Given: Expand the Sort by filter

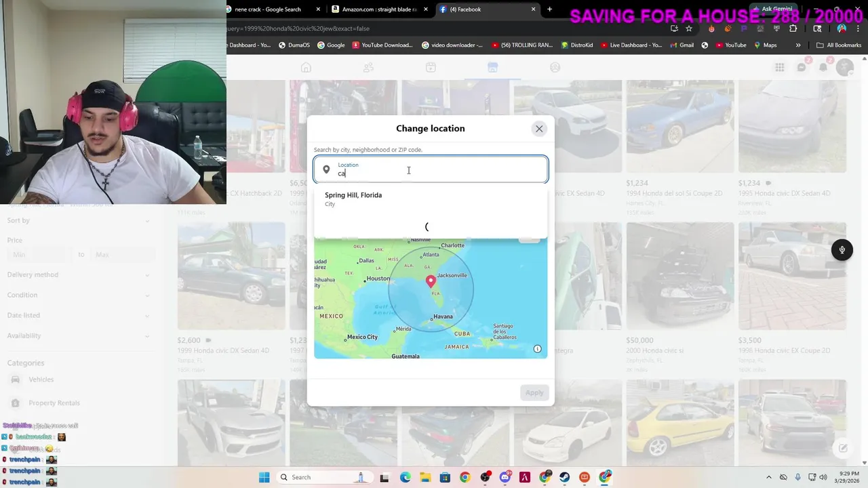Looking at the screenshot, I should tap(78, 220).
